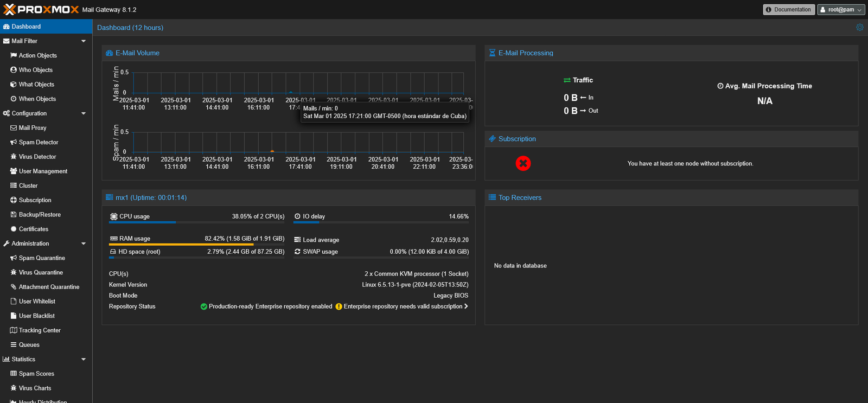Click the '2 x Common KVM processor' value
This screenshot has width=868, height=403.
416,274
